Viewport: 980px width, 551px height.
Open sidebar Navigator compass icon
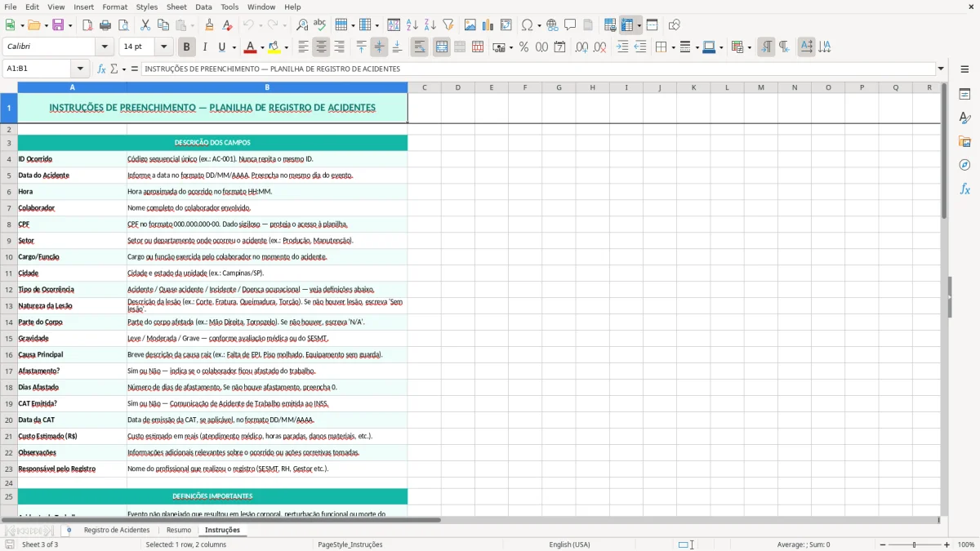click(964, 165)
